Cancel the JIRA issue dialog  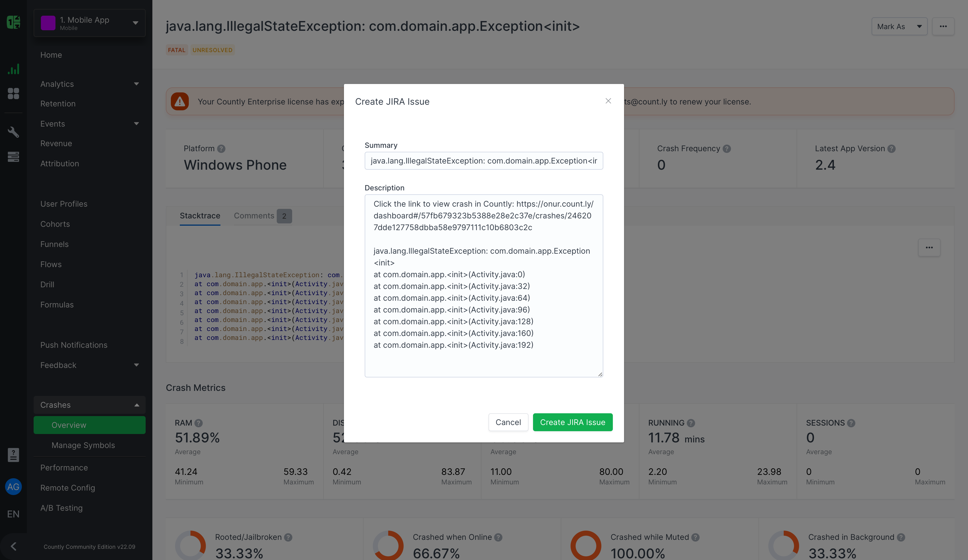[508, 422]
